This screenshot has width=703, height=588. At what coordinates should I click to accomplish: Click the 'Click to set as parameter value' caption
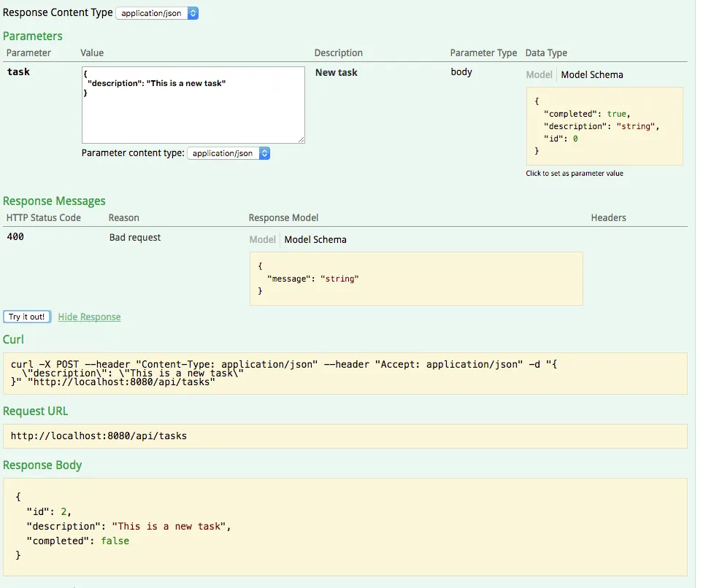574,174
